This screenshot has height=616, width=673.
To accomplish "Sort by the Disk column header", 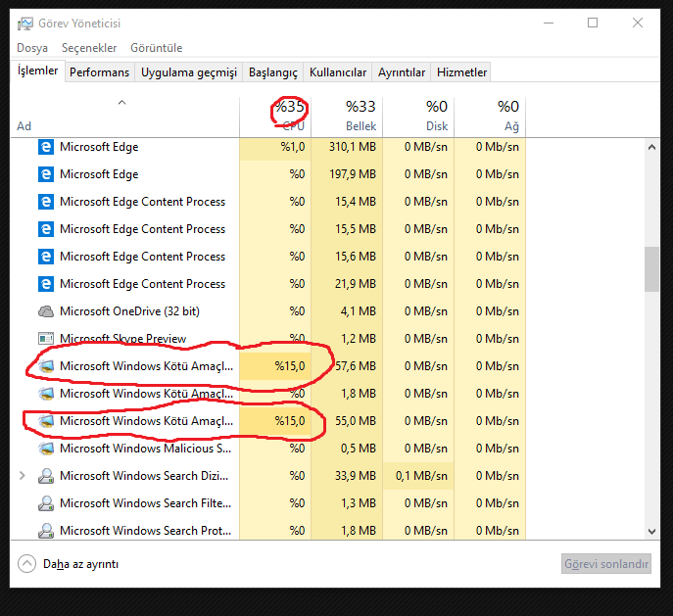I will pos(418,117).
